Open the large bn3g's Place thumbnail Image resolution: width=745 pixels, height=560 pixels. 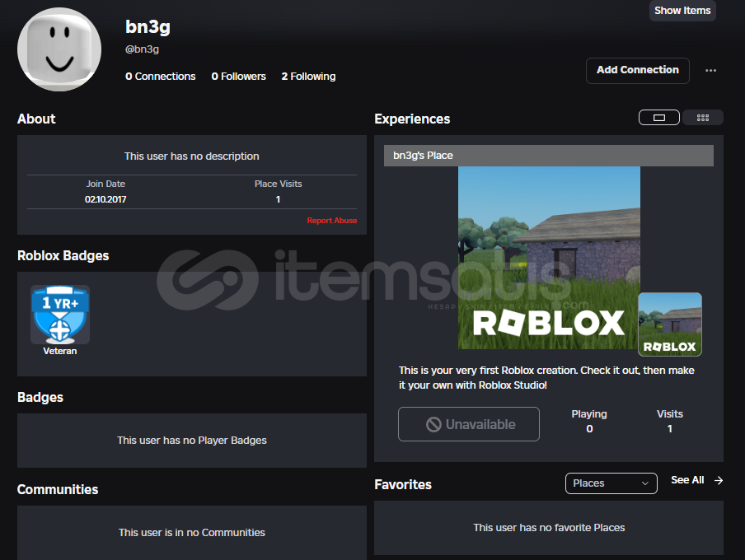click(549, 258)
